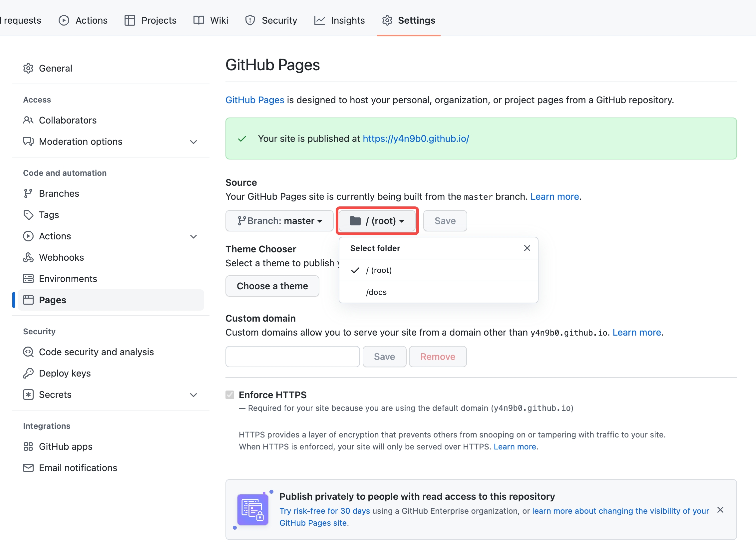Click the General gear icon in sidebar

pyautogui.click(x=28, y=68)
